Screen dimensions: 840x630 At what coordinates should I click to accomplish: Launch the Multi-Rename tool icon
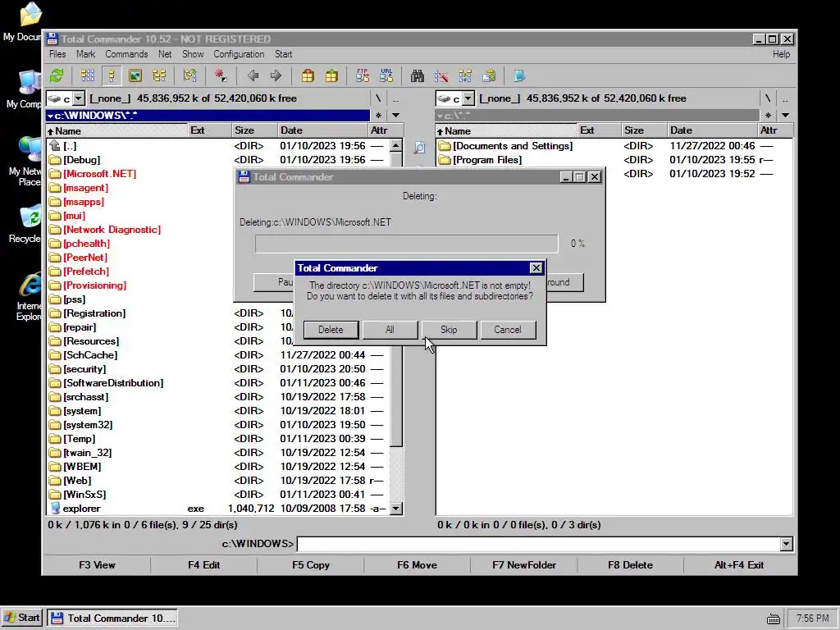tap(441, 75)
